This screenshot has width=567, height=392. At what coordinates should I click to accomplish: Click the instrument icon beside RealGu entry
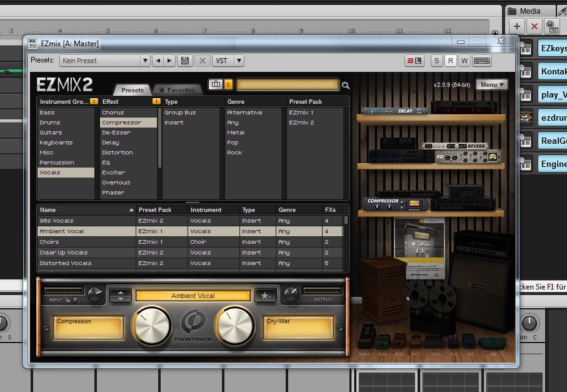tap(525, 141)
